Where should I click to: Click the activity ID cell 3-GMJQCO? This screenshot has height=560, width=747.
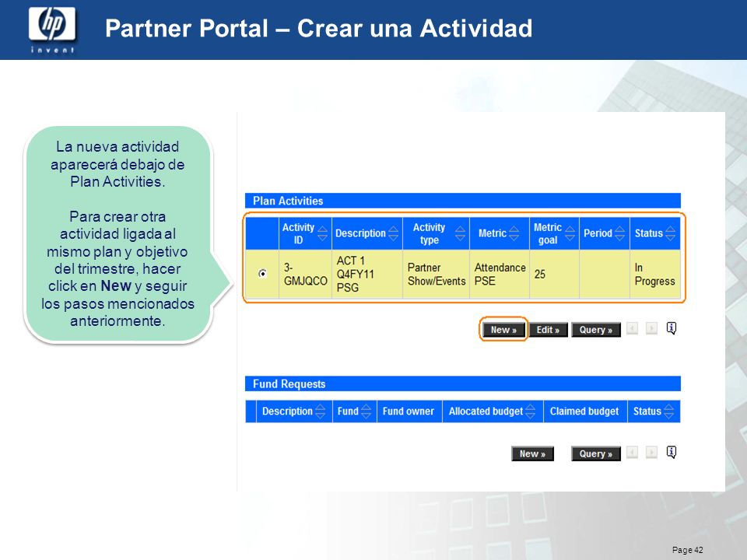pos(305,275)
